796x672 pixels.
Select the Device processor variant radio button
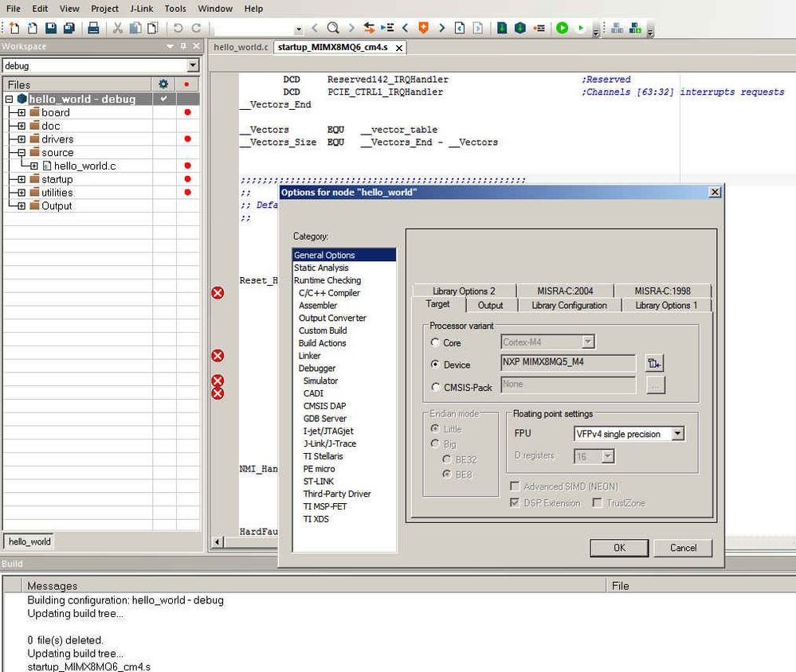coord(435,364)
